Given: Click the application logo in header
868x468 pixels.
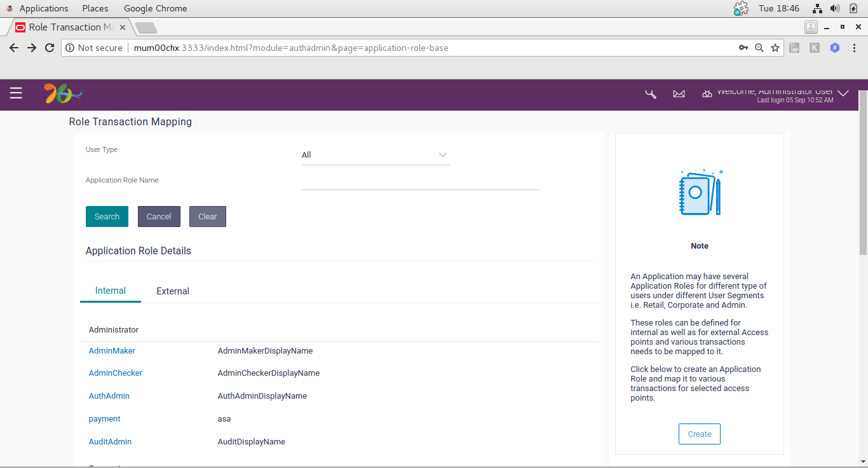Looking at the screenshot, I should [x=63, y=93].
